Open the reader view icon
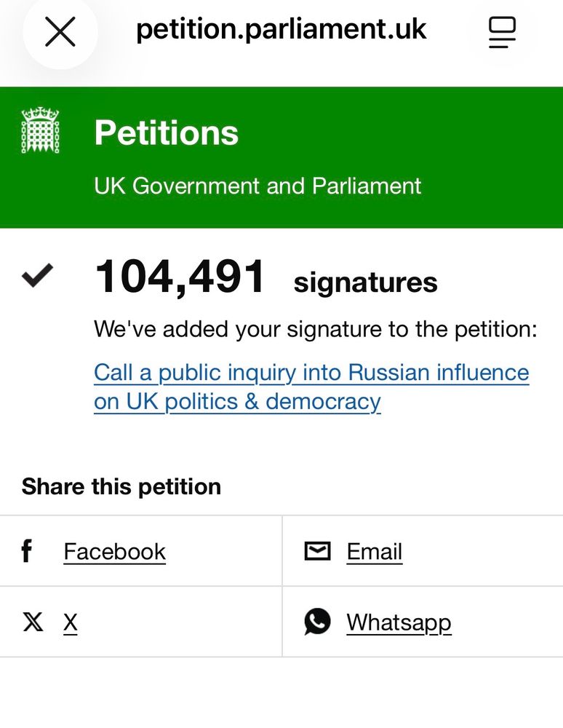This screenshot has width=563, height=728. coord(502,32)
